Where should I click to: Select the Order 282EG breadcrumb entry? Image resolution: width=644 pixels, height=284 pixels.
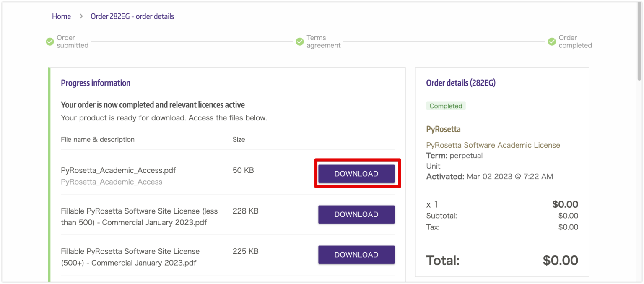tap(132, 16)
